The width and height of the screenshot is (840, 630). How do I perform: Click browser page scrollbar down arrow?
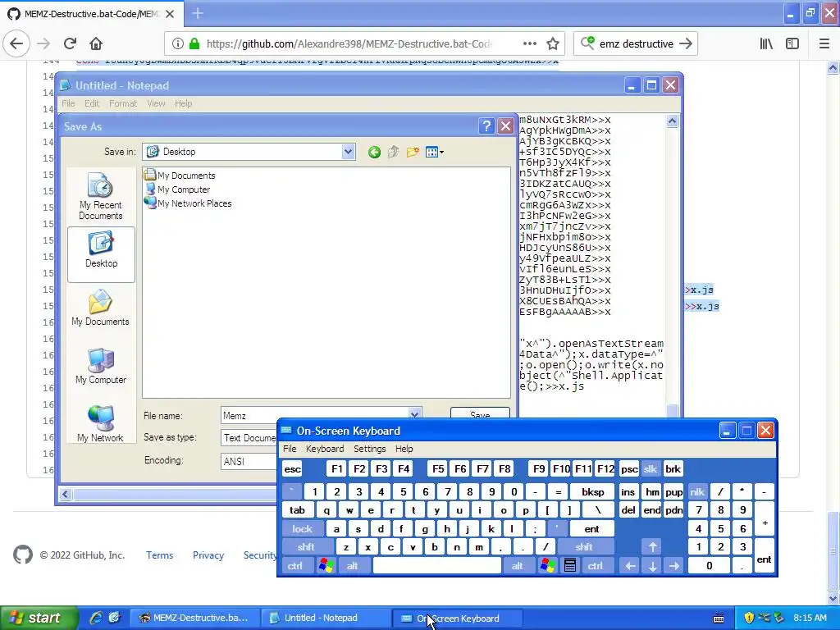tap(833, 597)
